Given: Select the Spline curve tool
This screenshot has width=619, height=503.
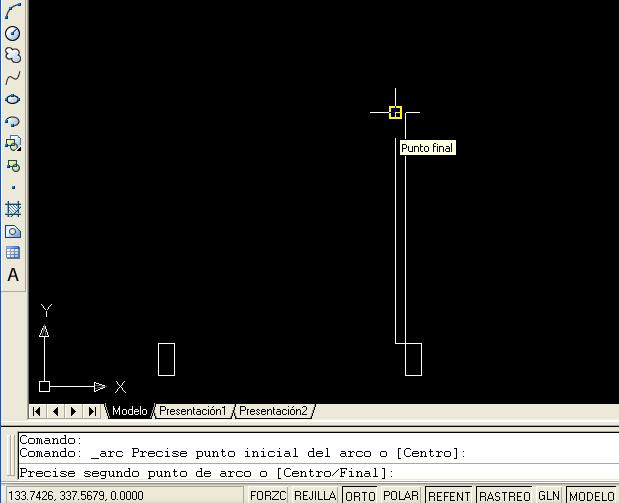Looking at the screenshot, I should (x=13, y=77).
